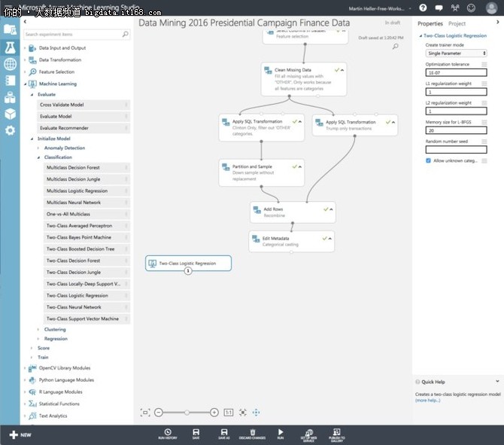The height and width of the screenshot is (445, 504).
Task: Select Cross Validate Model module
Action: click(83, 105)
